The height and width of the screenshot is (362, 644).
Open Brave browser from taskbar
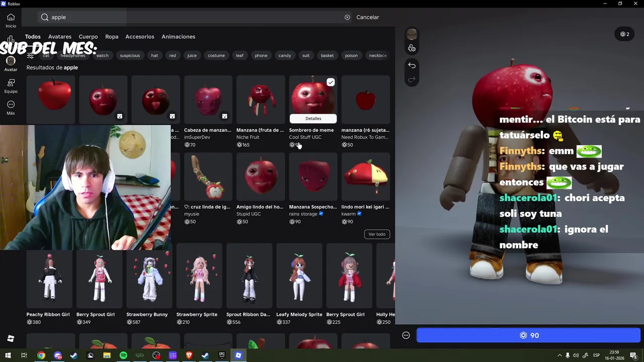[189, 355]
